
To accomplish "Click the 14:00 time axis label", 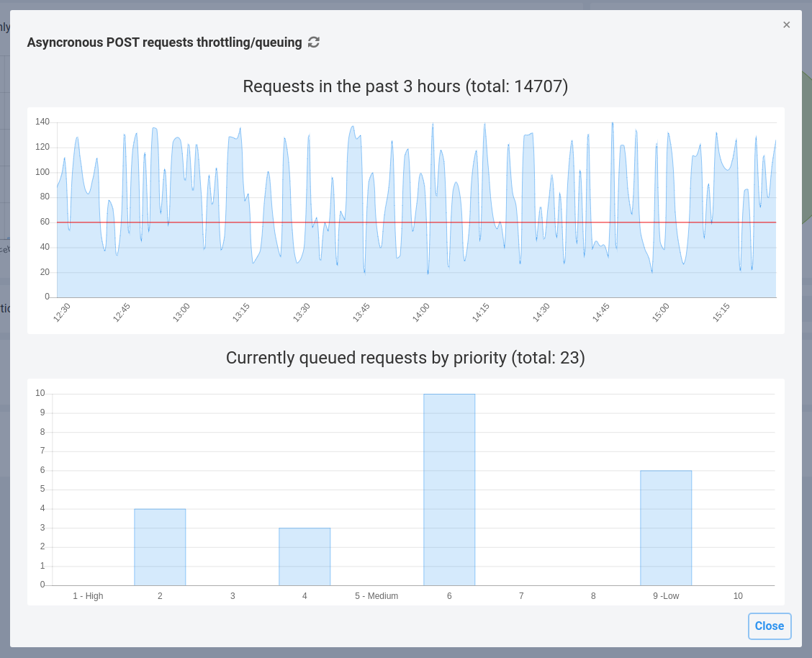I will point(421,312).
